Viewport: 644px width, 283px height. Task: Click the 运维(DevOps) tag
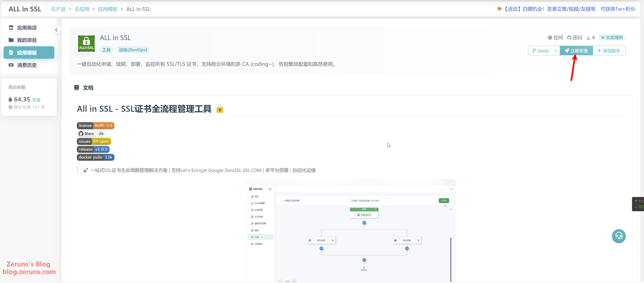pyautogui.click(x=133, y=50)
